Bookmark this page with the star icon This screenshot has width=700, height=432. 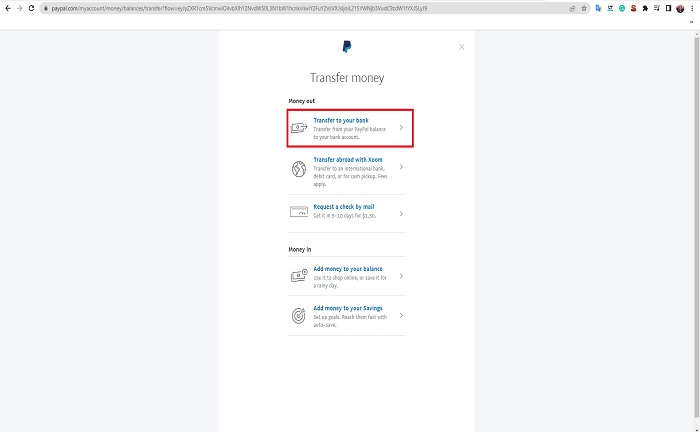tap(584, 8)
